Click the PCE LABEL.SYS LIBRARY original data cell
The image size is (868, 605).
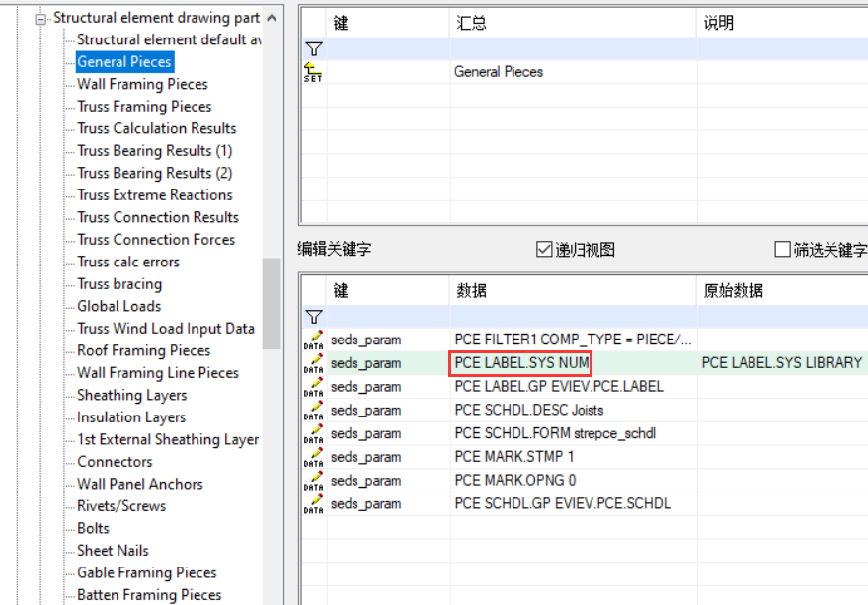tap(782, 363)
